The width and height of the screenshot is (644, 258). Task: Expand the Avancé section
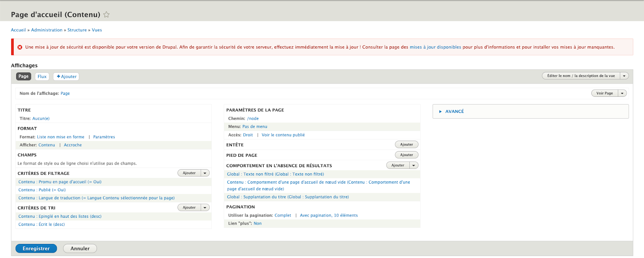[454, 111]
